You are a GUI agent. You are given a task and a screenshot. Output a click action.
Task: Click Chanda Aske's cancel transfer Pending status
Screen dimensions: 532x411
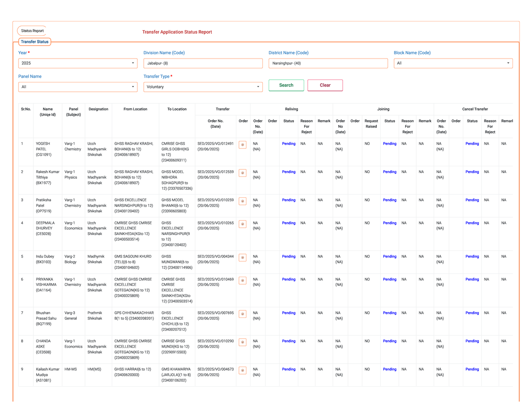tap(472, 341)
